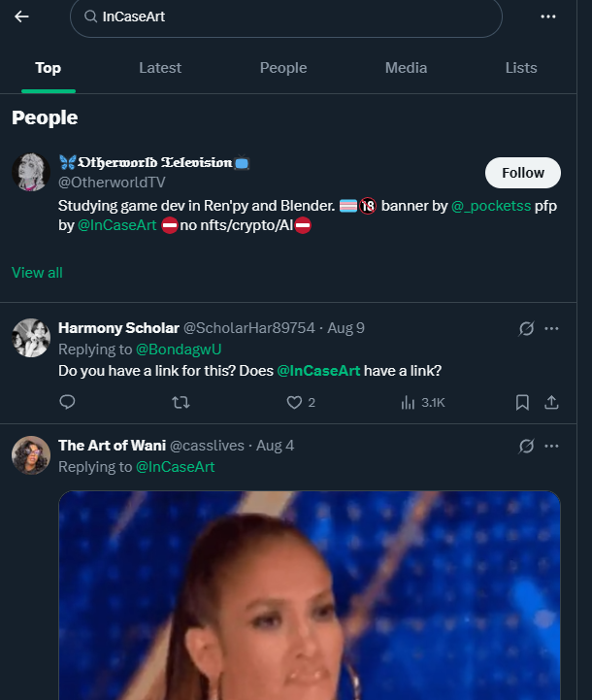Open the @_pocketss mention link

pyautogui.click(x=491, y=206)
